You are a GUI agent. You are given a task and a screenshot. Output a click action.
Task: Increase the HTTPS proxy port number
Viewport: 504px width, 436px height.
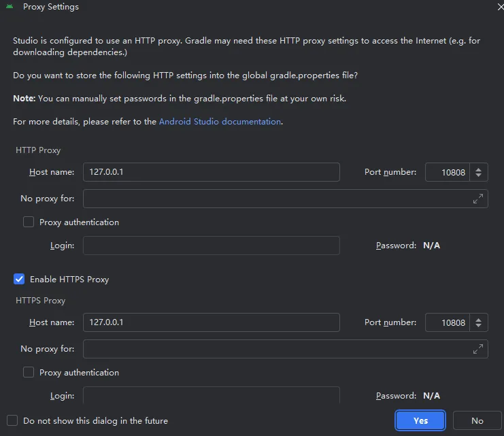pos(479,319)
